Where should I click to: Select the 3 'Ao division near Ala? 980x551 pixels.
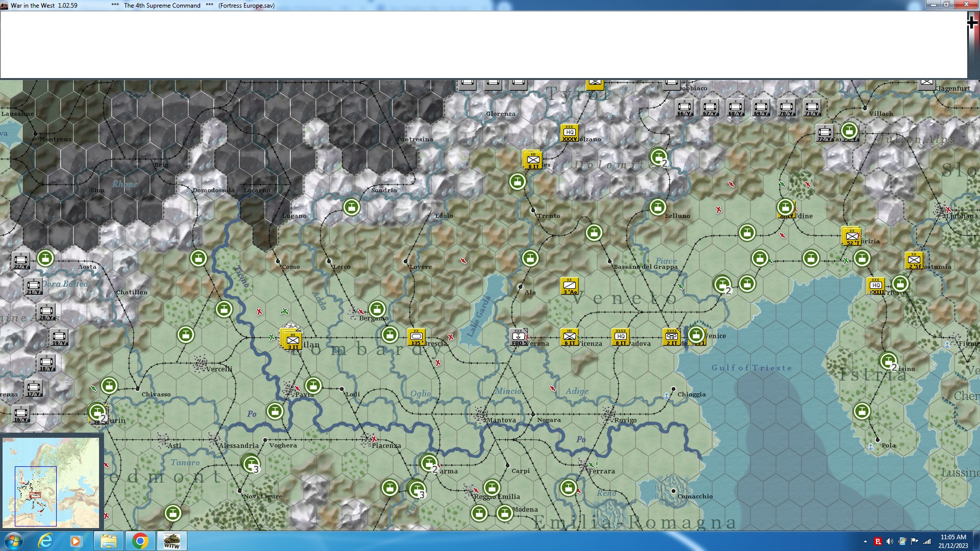click(x=569, y=286)
